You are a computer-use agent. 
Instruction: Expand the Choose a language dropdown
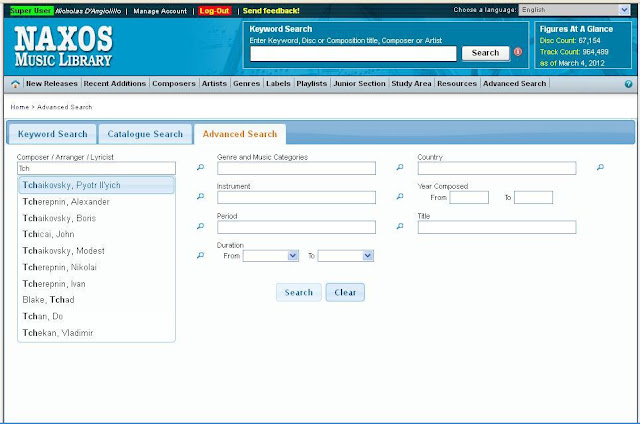(x=575, y=10)
